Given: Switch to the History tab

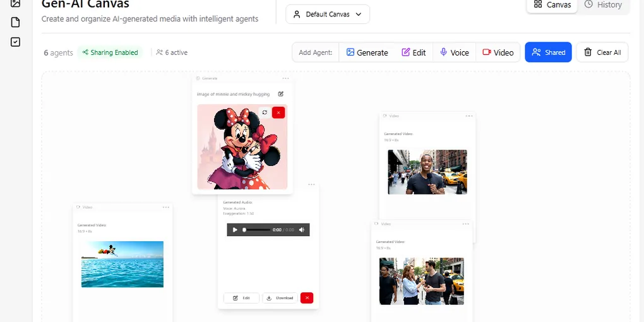Looking at the screenshot, I should 603,5.
